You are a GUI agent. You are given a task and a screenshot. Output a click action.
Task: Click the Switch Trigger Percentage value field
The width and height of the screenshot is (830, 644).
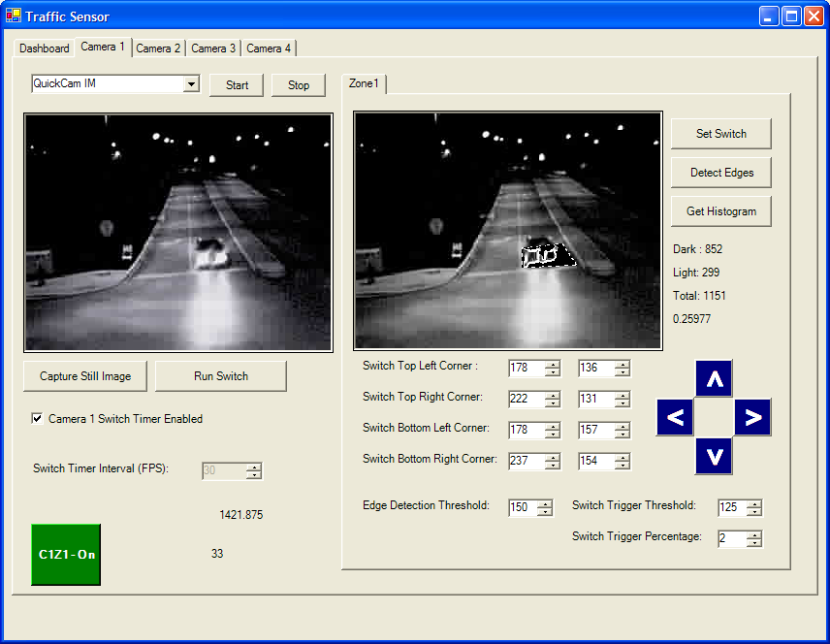coord(732,538)
